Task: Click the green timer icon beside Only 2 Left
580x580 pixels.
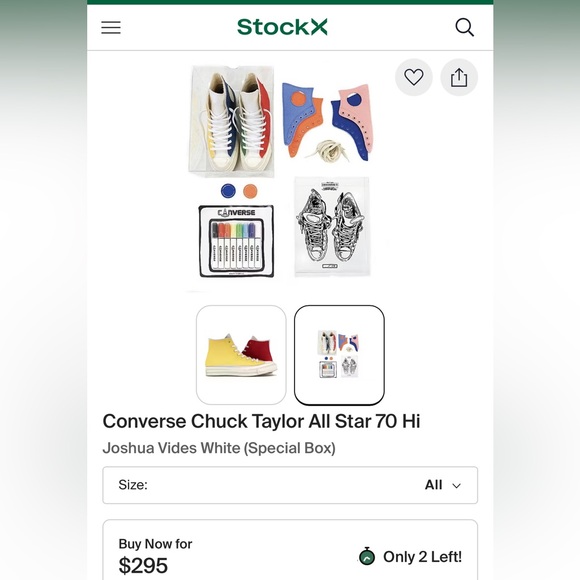Action: click(367, 556)
